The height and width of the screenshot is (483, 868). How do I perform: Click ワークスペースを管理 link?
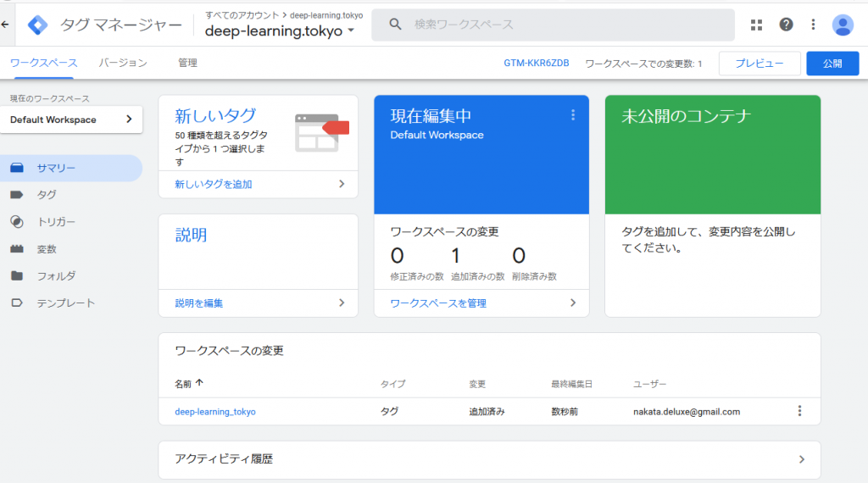point(438,303)
